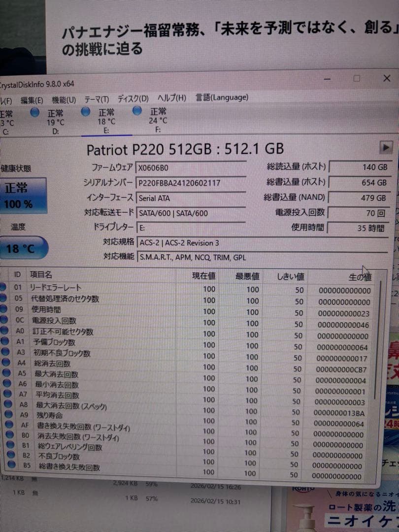Screen dimensions: 399x532
Task: Click raw value 000000000CB7
Action: pyautogui.click(x=341, y=369)
